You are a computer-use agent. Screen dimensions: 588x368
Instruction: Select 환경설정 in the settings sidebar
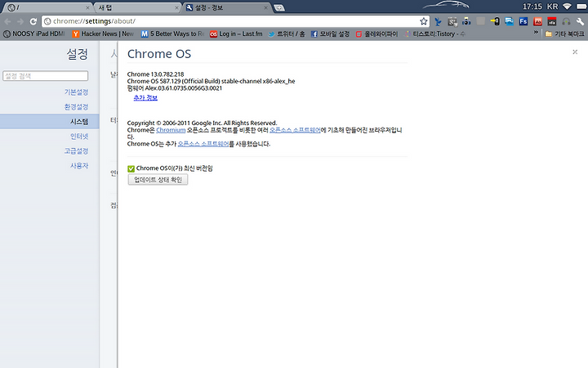76,106
